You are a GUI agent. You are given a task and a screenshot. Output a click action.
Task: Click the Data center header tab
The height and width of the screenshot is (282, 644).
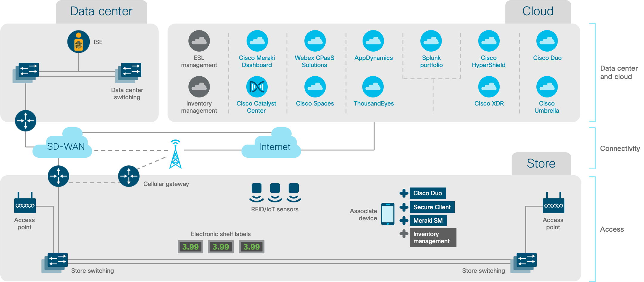pyautogui.click(x=102, y=12)
